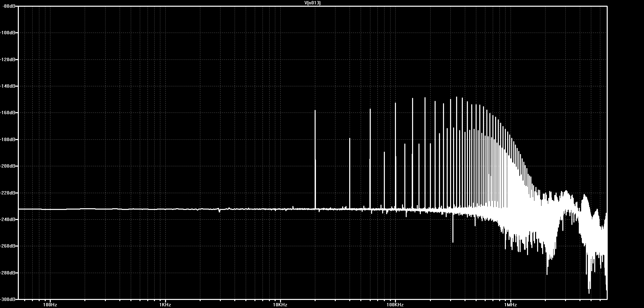Click the -100dB vertical axis label

point(8,33)
